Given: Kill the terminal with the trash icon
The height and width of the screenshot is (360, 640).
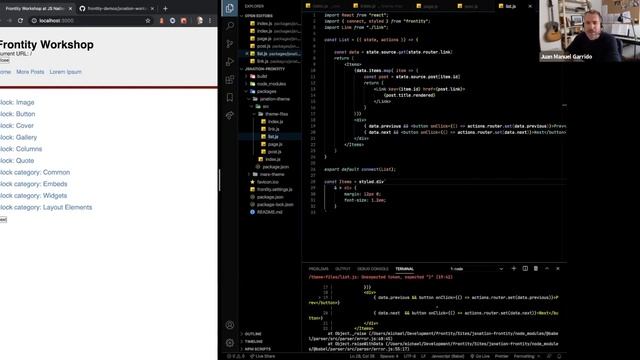Looking at the screenshot, I should click(x=536, y=269).
